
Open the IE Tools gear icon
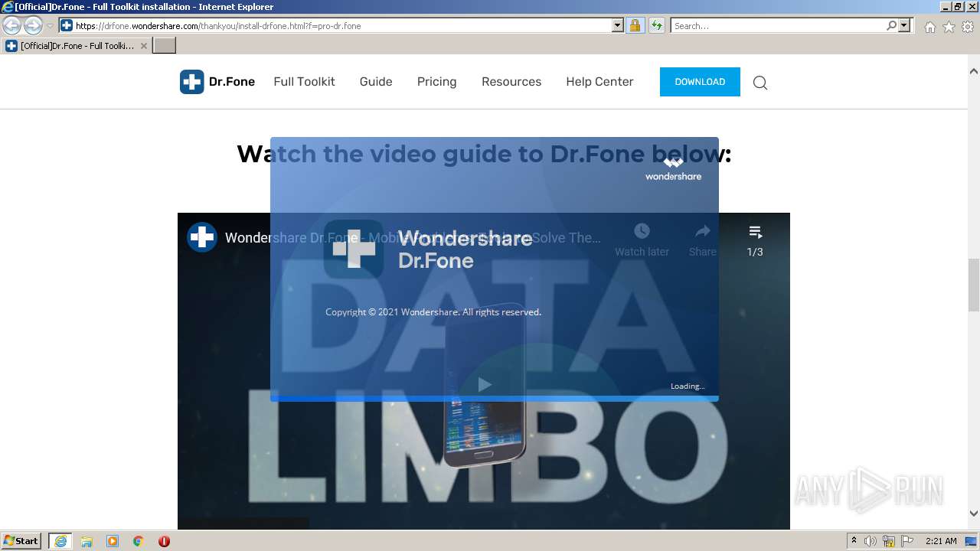point(968,27)
